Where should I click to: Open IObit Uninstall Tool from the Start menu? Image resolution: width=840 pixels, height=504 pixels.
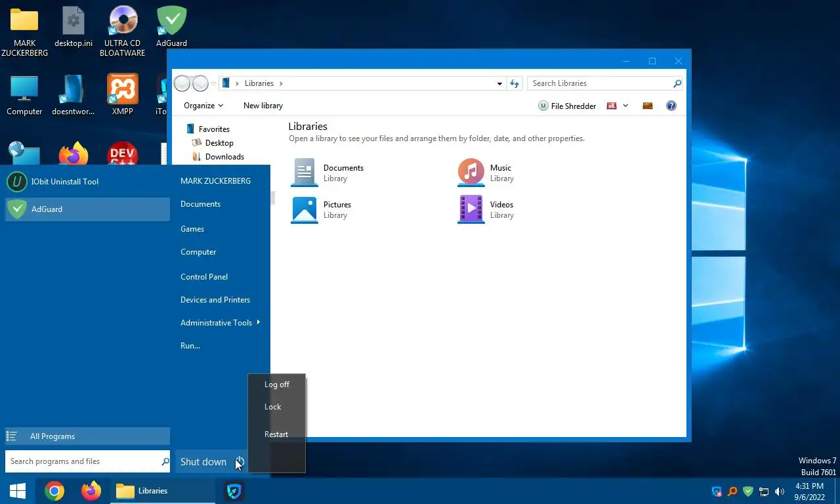click(87, 182)
